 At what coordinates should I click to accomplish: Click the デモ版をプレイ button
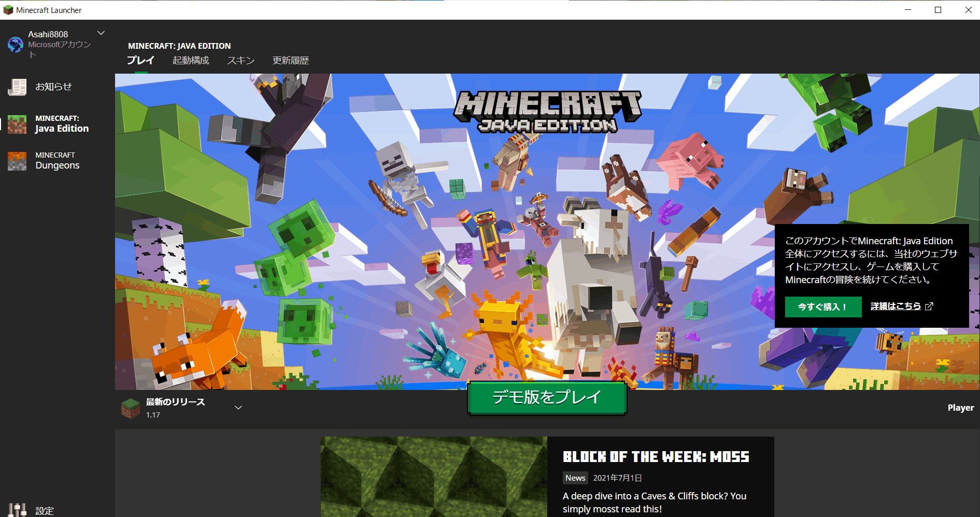[547, 398]
